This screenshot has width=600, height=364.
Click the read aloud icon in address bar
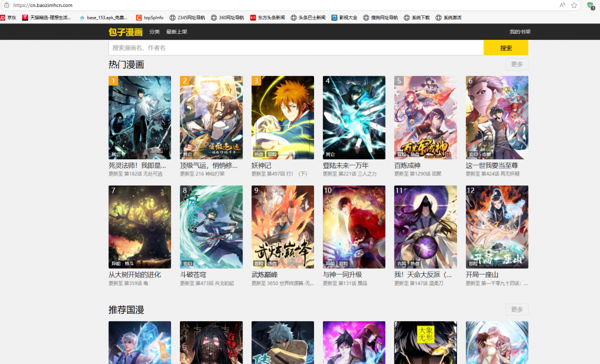pos(562,5)
